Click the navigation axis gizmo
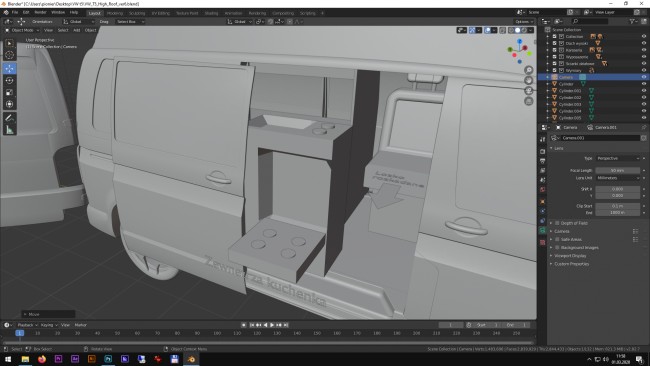This screenshot has height=366, width=650. coord(519,51)
